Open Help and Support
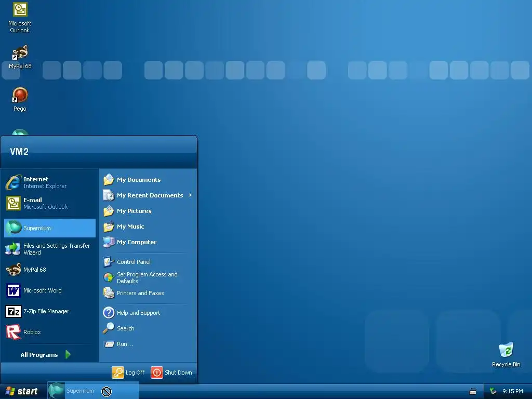 coord(148,312)
